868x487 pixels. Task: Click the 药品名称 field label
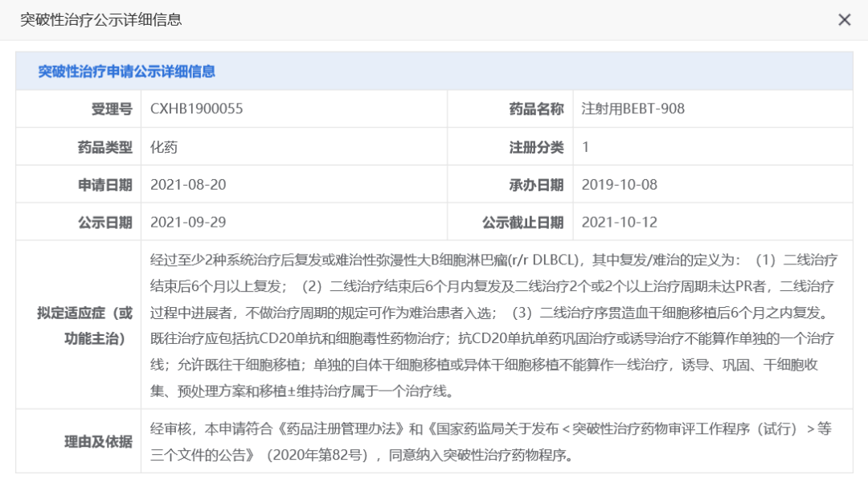tap(536, 108)
